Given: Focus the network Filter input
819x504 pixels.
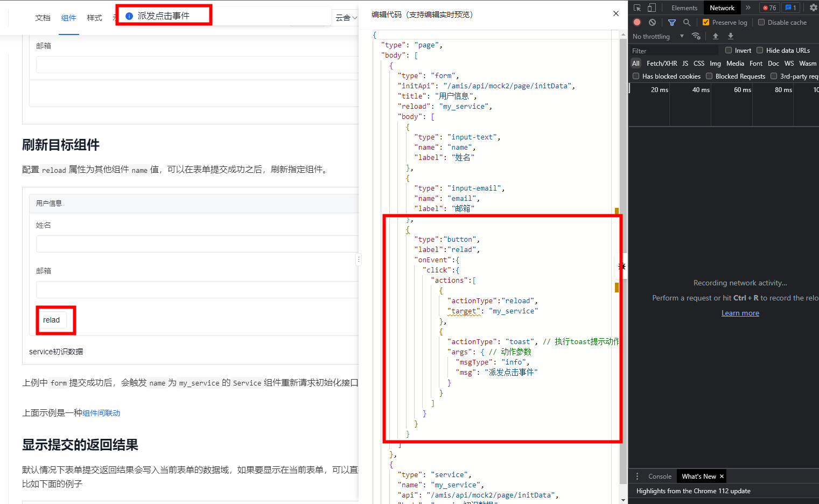Looking at the screenshot, I should 675,51.
